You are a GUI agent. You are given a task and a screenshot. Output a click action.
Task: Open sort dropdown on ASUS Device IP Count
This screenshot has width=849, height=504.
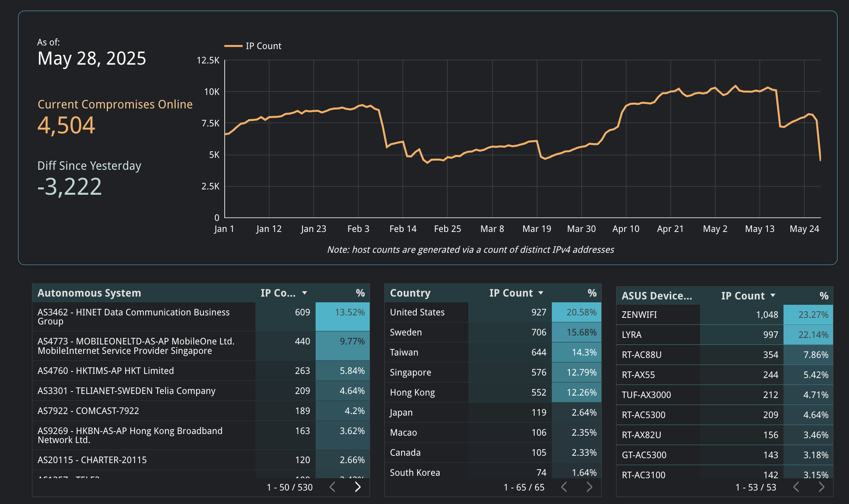pos(774,295)
